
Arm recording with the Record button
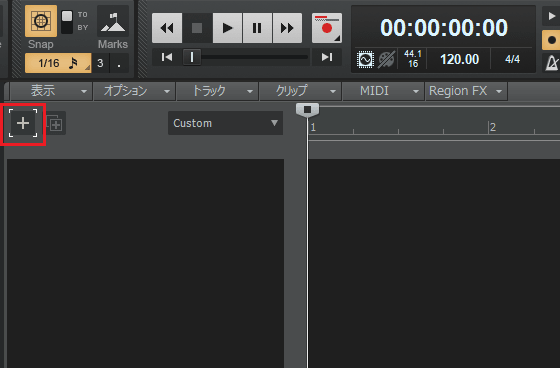[327, 28]
